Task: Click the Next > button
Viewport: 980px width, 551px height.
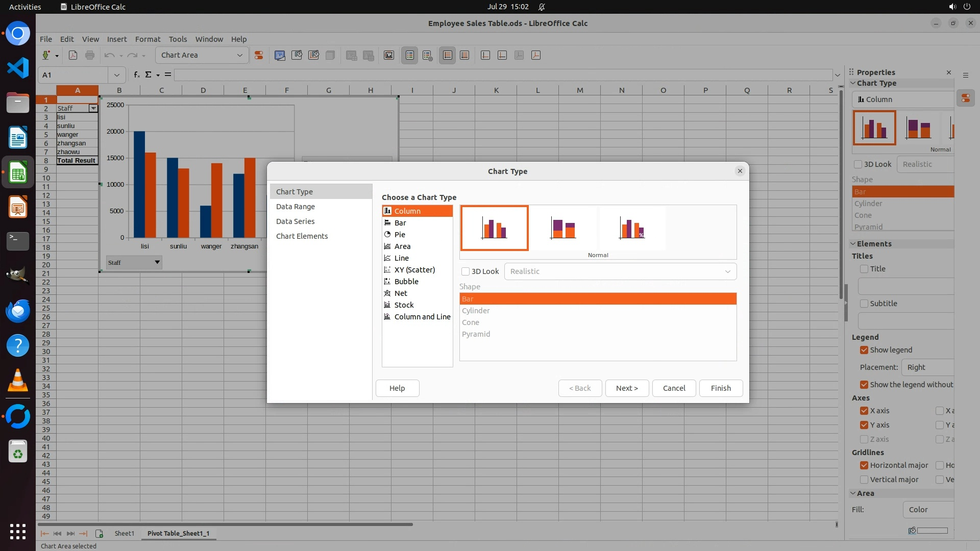Action: 627,388
